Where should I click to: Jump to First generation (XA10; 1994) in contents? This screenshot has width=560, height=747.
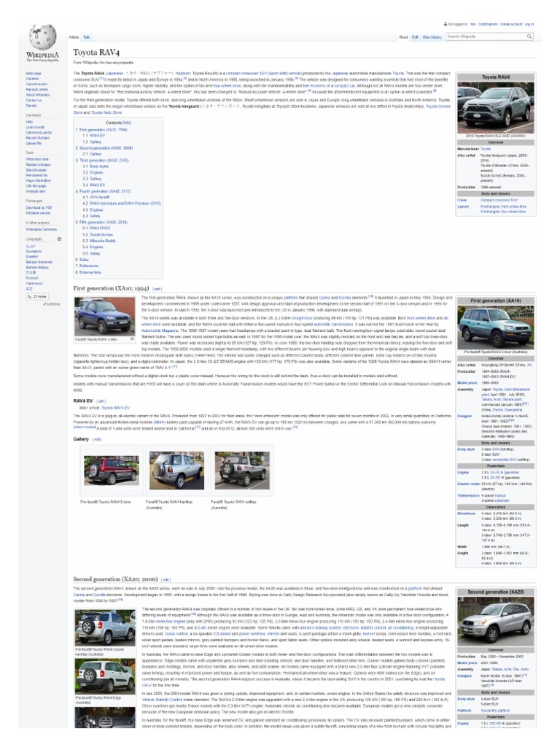103,130
